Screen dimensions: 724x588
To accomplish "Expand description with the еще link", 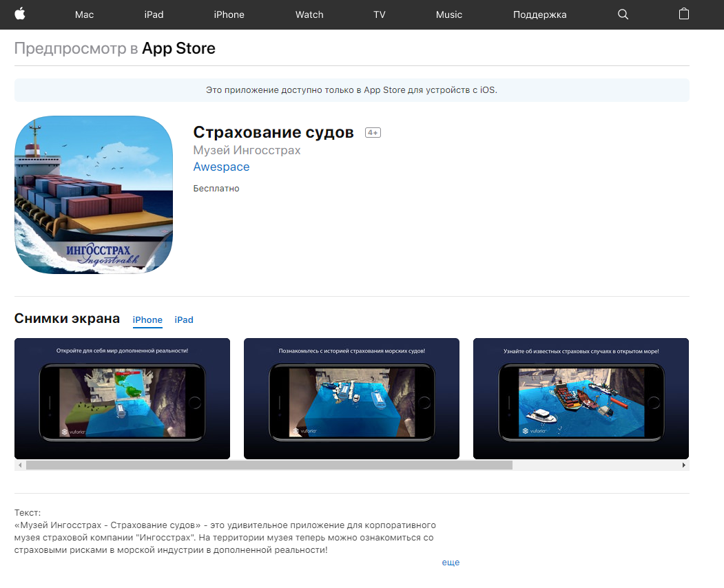I will click(451, 562).
